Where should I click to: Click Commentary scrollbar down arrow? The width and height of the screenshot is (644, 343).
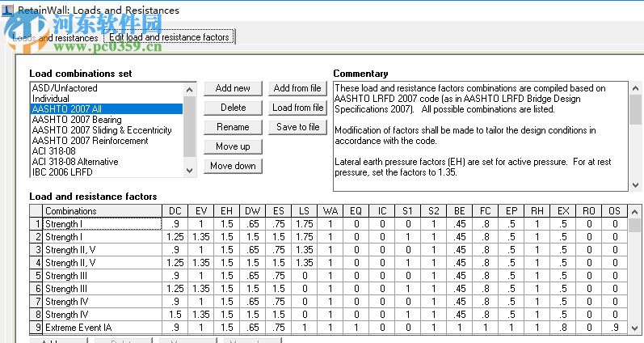(635, 184)
